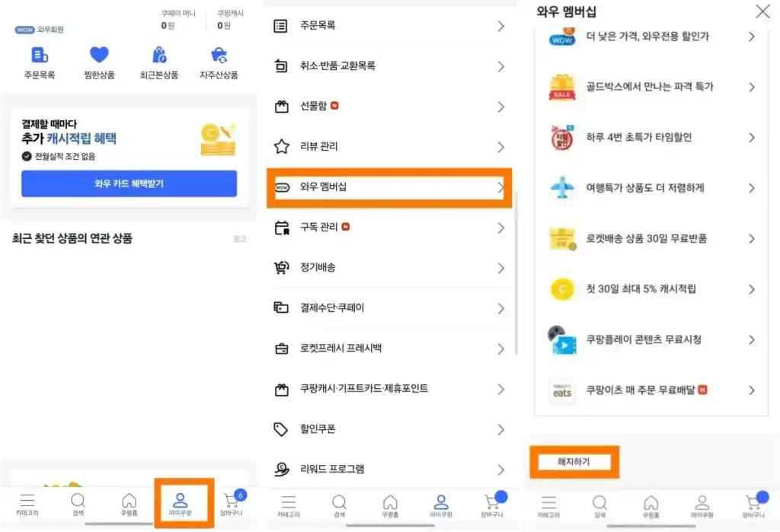Open 최근본상품 shopping bag icon

(159, 55)
